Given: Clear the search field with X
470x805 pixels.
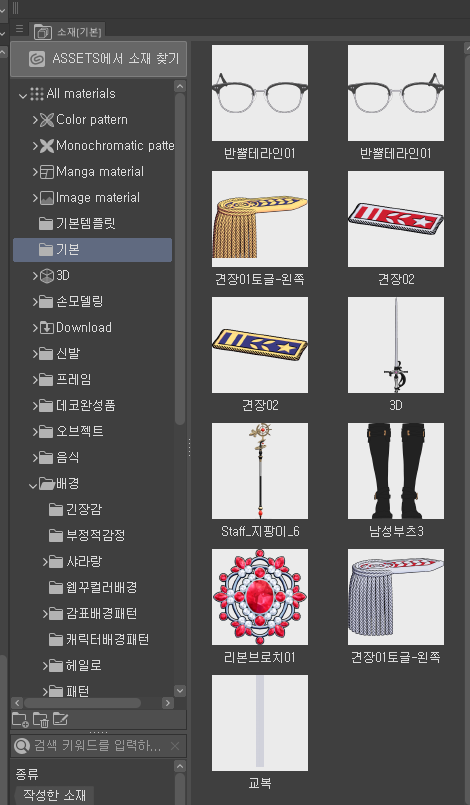Looking at the screenshot, I should coord(175,746).
